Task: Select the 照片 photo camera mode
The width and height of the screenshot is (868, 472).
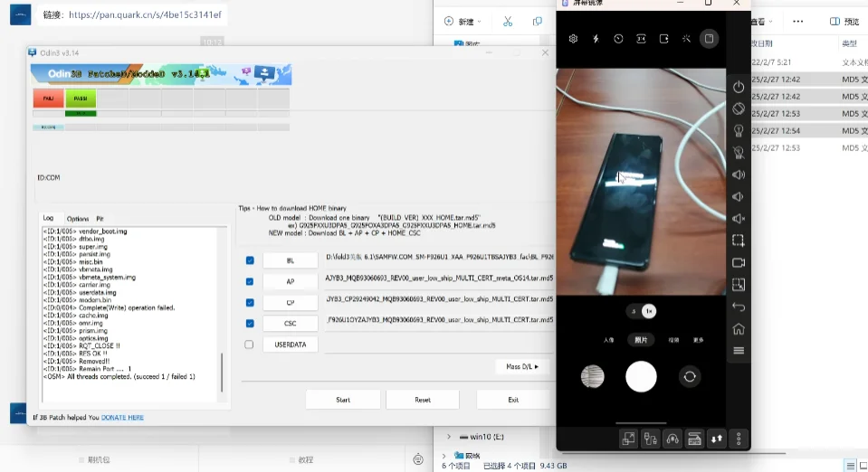Action: 641,340
